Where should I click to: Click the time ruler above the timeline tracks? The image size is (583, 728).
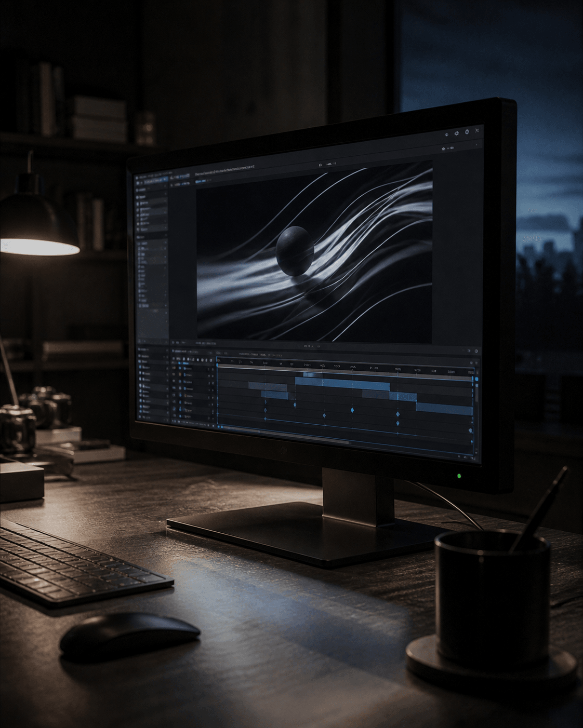coord(346,368)
